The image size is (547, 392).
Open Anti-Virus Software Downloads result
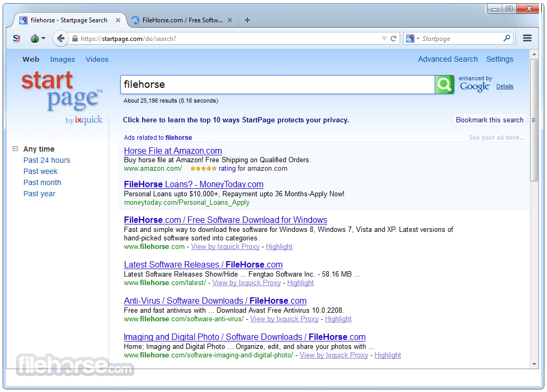[215, 301]
